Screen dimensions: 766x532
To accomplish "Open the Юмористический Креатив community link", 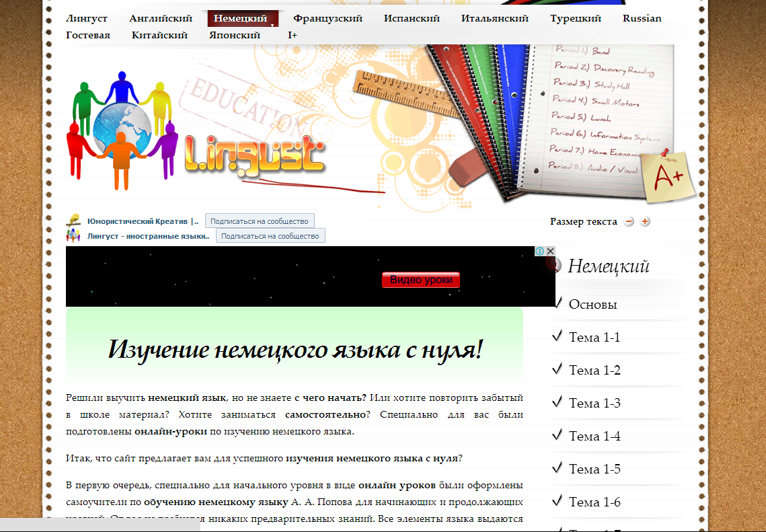I will tap(143, 221).
